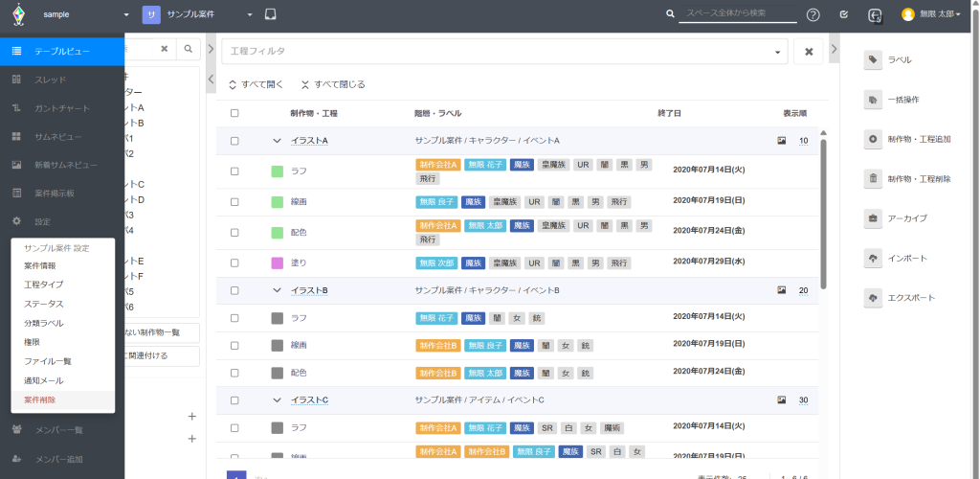Screen dimensions: 980x479
Task: Check the 塗り row checkbox under イラストA
Action: coord(234,262)
